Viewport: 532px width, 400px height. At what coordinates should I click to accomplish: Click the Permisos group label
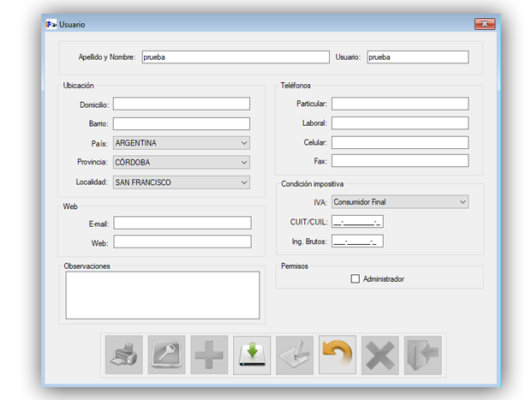(x=295, y=266)
